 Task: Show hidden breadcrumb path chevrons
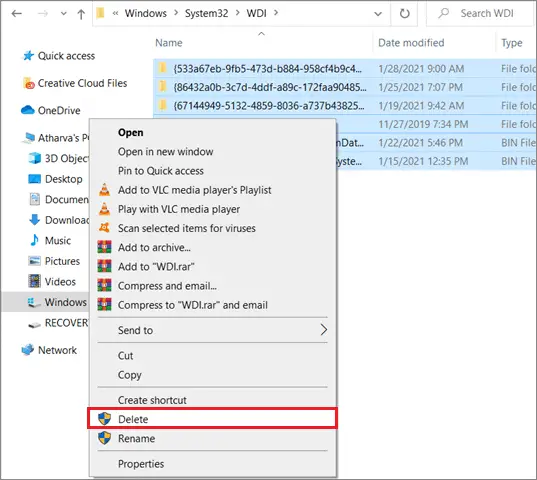tap(115, 13)
